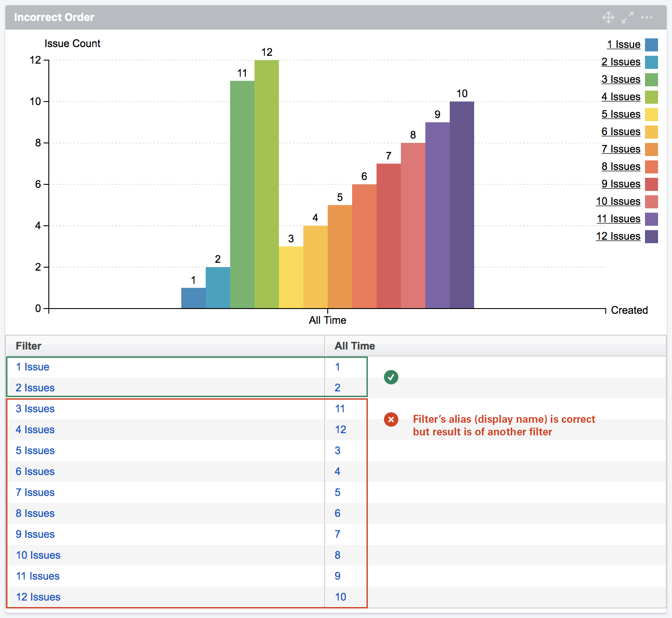
Task: Click the 'All Time' column header
Action: [354, 346]
